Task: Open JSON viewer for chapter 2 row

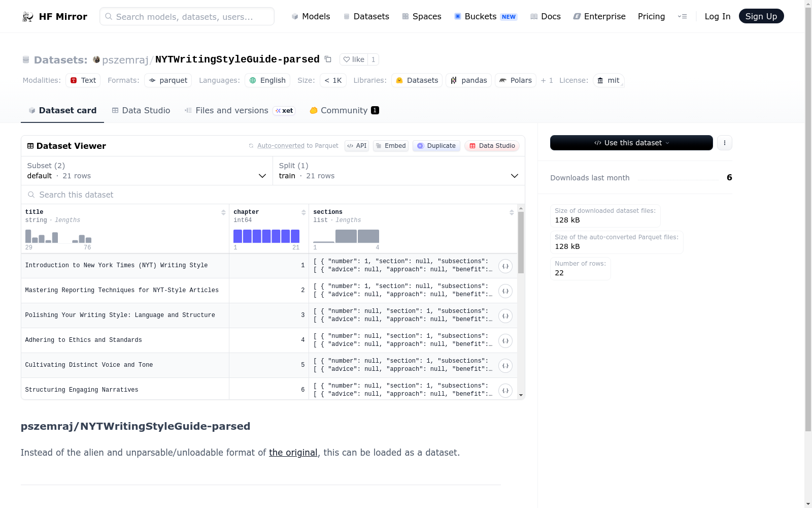Action: click(505, 291)
